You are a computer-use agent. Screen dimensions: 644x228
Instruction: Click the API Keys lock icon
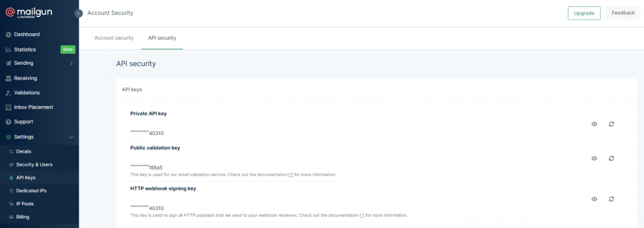tap(11, 178)
